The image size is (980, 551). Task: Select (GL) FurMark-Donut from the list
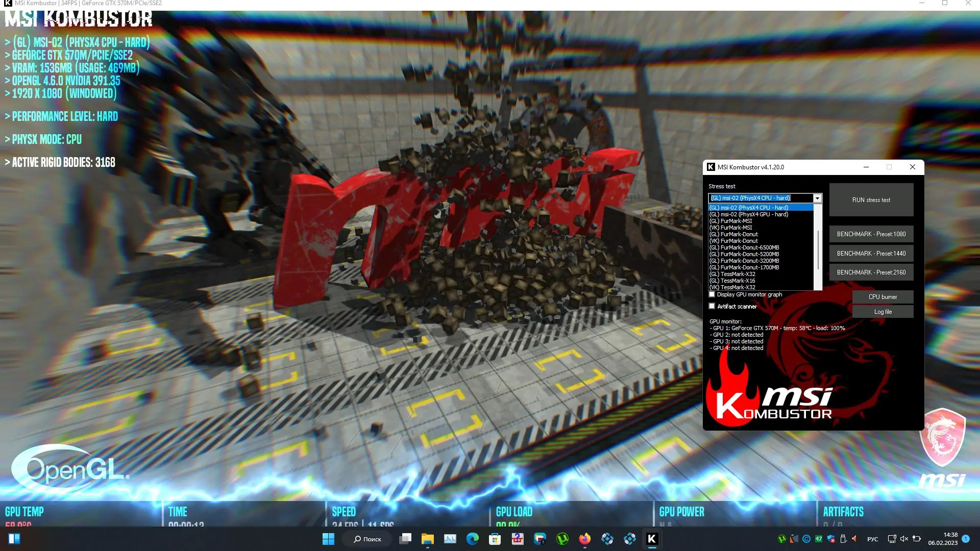[x=733, y=234]
